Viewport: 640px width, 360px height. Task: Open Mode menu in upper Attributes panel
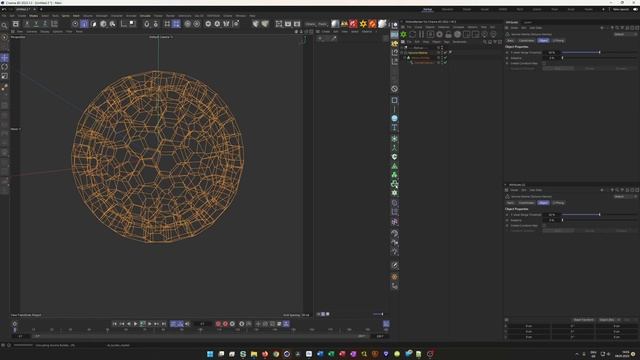(514, 28)
